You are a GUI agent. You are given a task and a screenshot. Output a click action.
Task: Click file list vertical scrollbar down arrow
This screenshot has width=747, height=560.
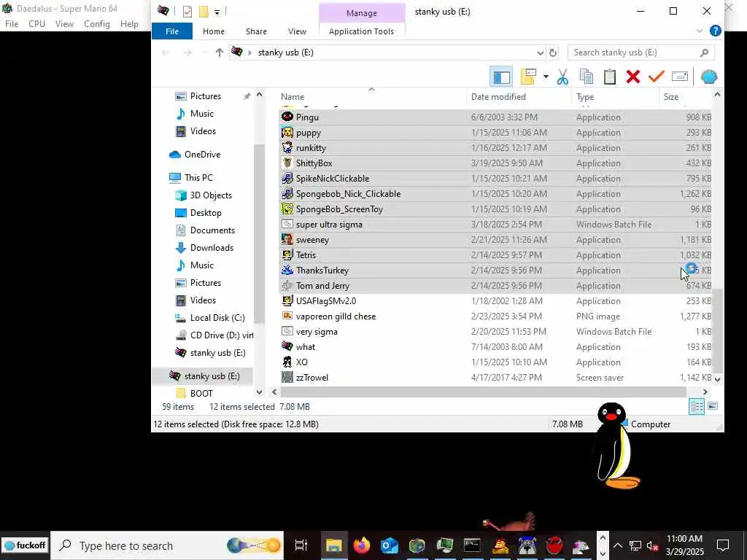(x=718, y=379)
